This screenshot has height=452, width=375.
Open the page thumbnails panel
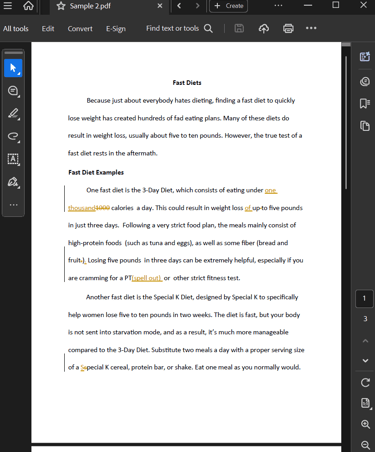[x=365, y=126]
